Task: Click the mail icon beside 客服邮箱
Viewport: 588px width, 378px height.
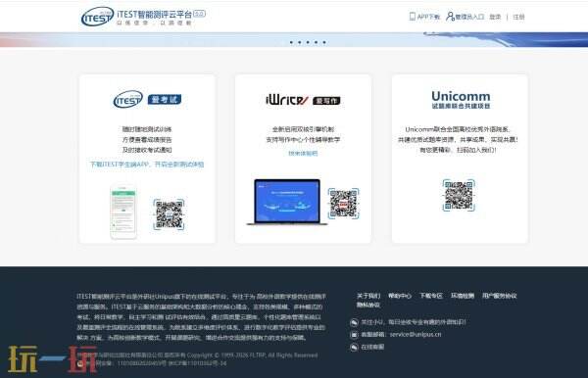Action: (x=354, y=335)
